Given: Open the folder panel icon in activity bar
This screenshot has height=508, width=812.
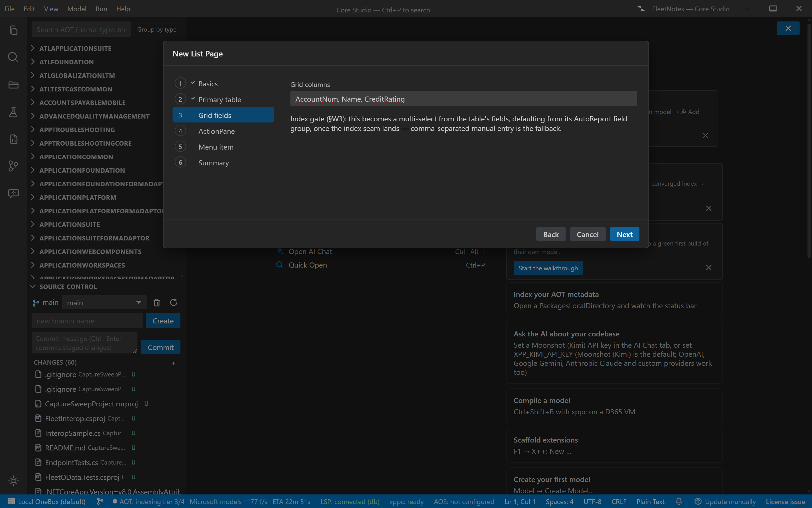Looking at the screenshot, I should pyautogui.click(x=14, y=85).
